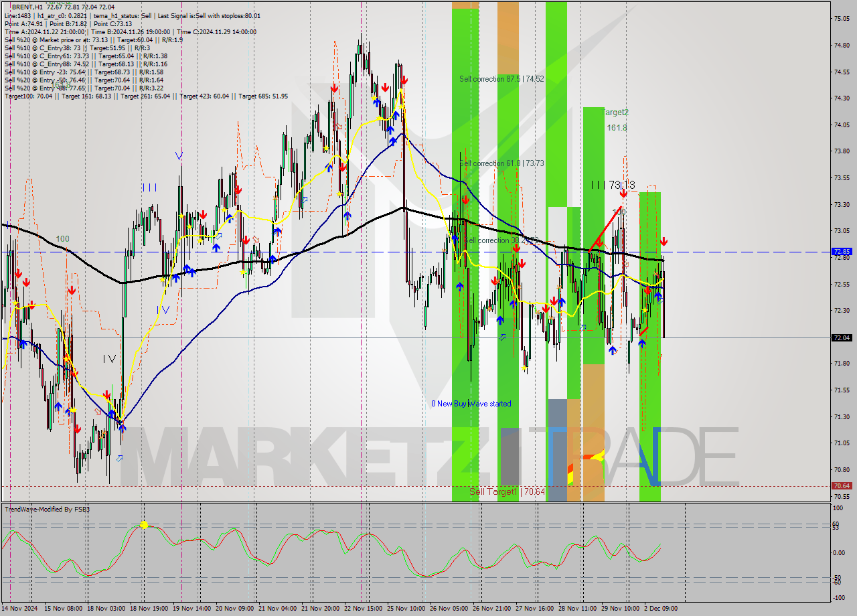Select the 'Sell correction 87.5 | 74.52' label
857x616 pixels.
[501, 79]
